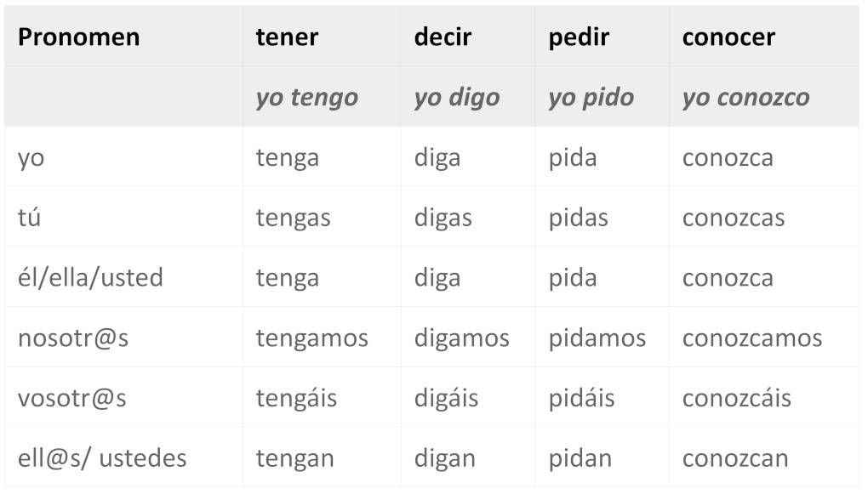Select the 'digáis' conjugation cell
The image size is (868, 494).
[x=446, y=398]
